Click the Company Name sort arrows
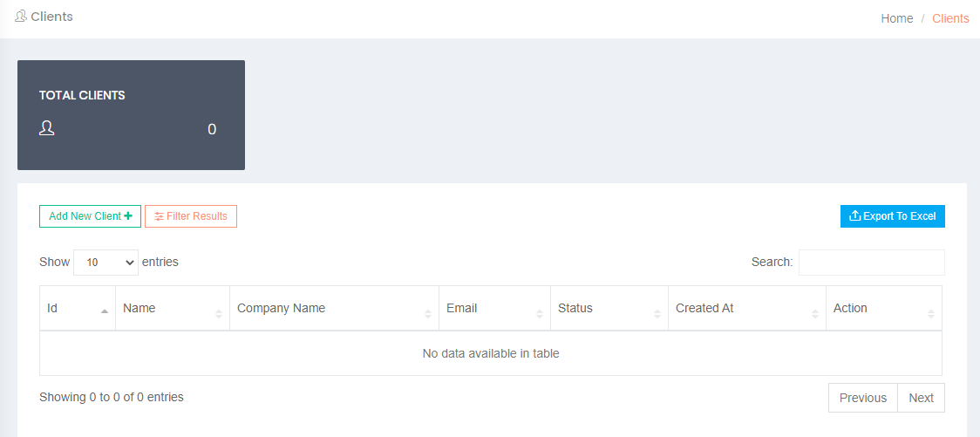This screenshot has width=980, height=437. point(428,314)
